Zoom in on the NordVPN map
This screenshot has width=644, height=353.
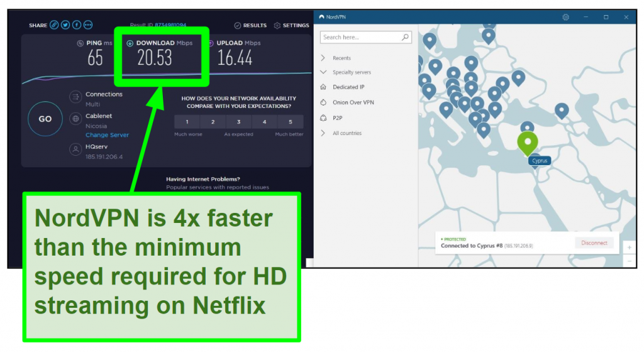point(629,247)
